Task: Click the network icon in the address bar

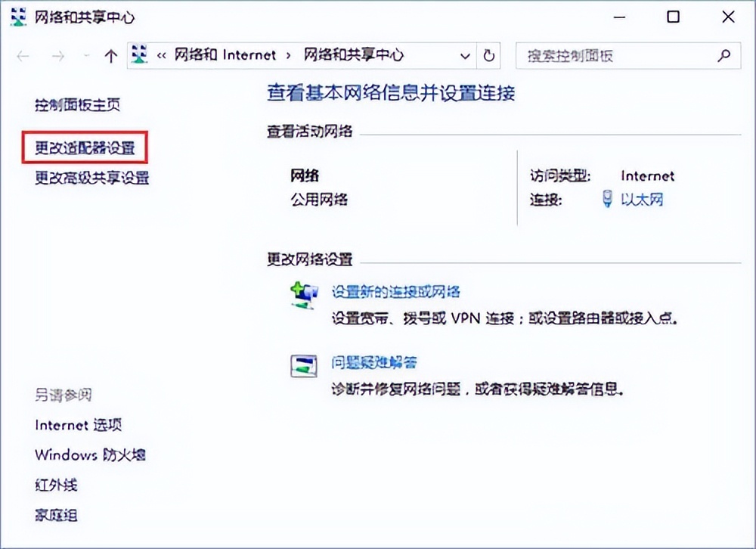Action: coord(139,54)
